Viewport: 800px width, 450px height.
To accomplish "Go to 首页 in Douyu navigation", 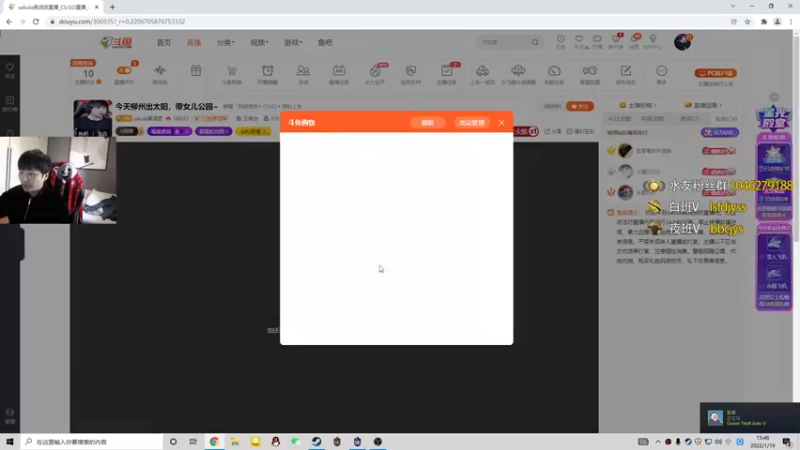I will pyautogui.click(x=164, y=42).
